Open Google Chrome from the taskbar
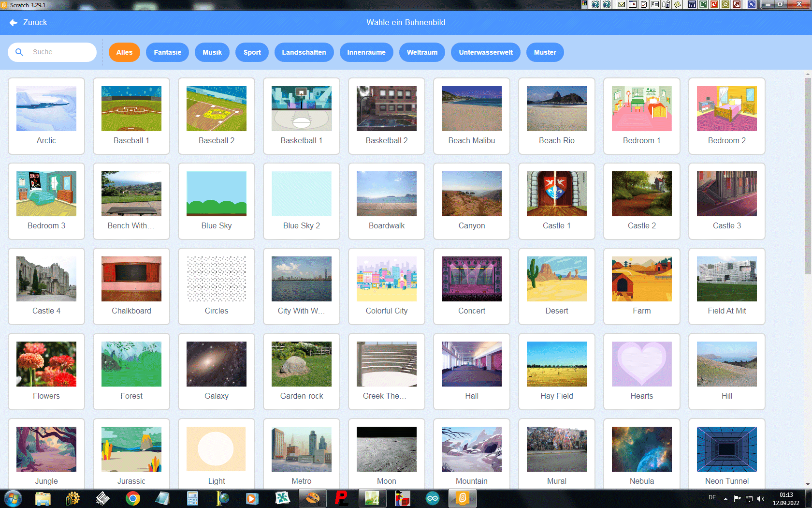Viewport: 812px width, 508px height. (x=132, y=498)
